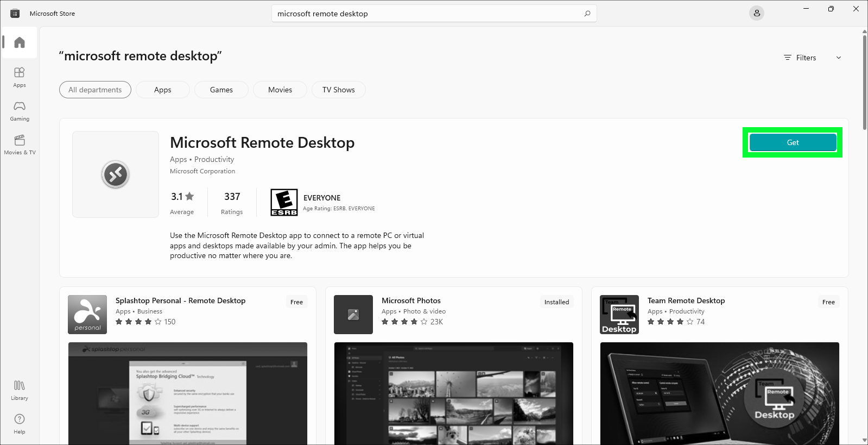868x445 pixels.
Task: Select the Apps filter chip
Action: point(162,90)
